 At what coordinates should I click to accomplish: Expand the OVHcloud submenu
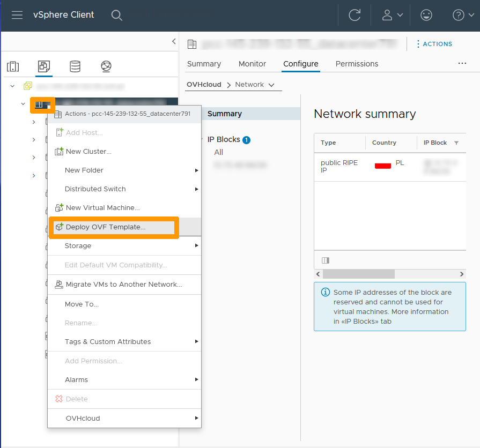tap(124, 419)
